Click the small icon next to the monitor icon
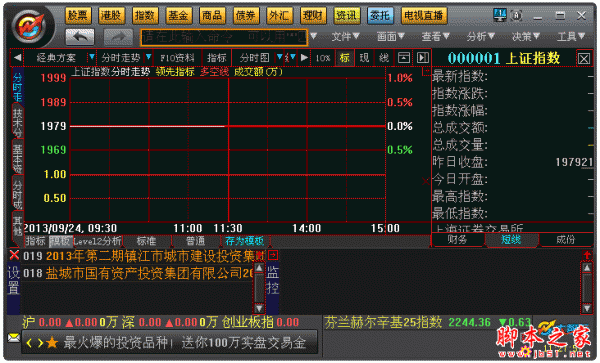Image resolution: width=600 pixels, height=363 pixels. (517, 16)
